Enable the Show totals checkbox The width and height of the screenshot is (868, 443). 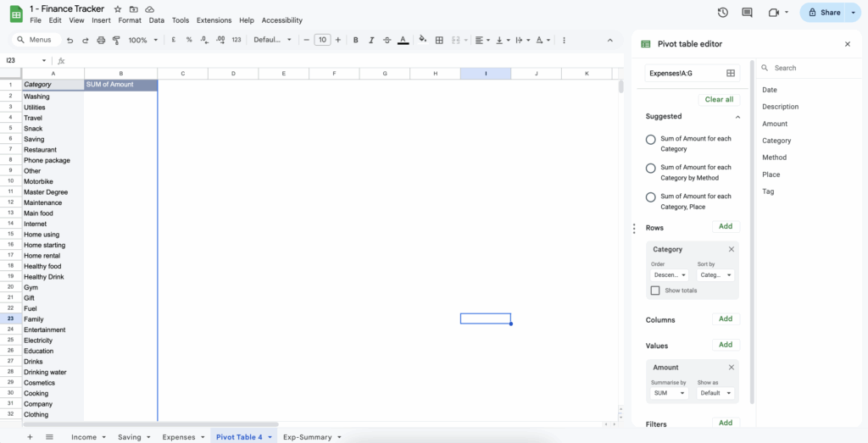(x=655, y=291)
